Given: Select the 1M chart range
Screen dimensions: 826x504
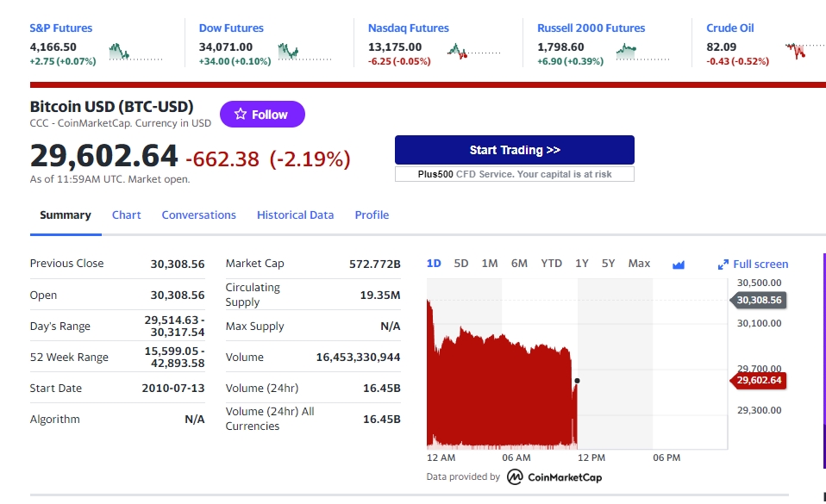Looking at the screenshot, I should [x=490, y=264].
